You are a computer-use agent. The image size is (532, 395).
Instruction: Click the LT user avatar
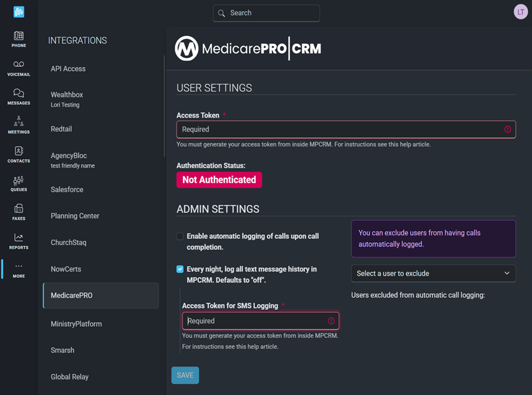tap(521, 12)
